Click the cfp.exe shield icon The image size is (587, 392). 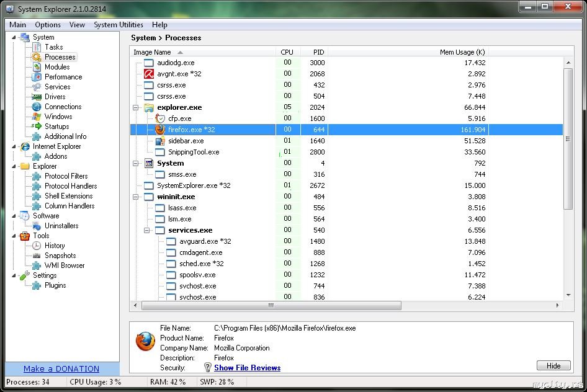pos(160,118)
